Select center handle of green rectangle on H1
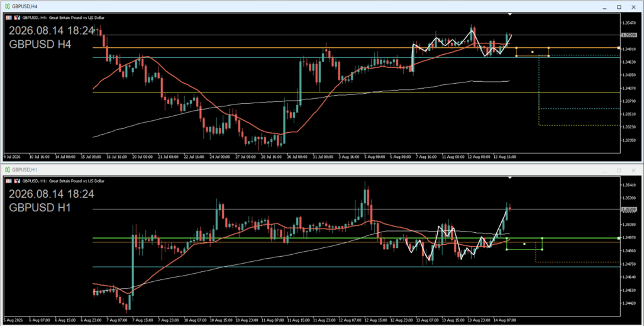644x326 pixels. coord(525,244)
